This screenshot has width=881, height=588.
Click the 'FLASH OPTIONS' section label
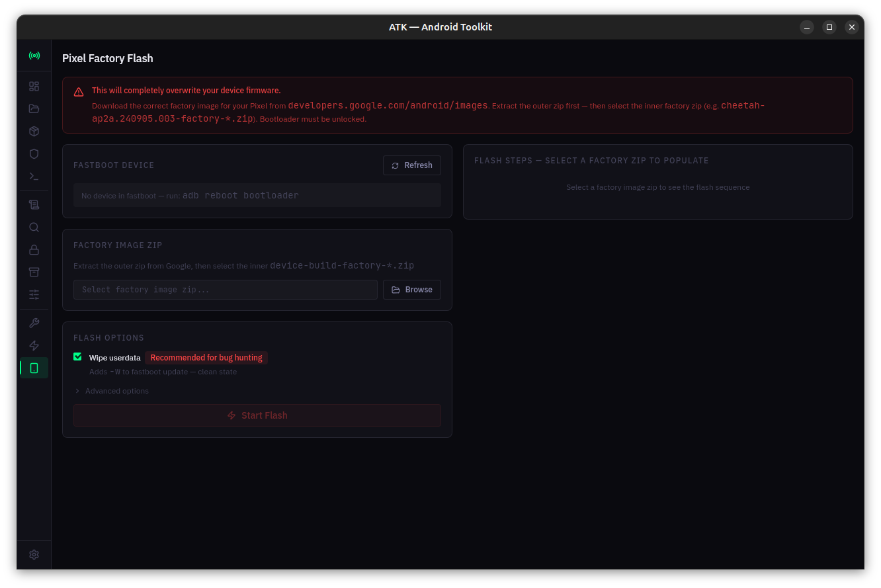click(108, 338)
